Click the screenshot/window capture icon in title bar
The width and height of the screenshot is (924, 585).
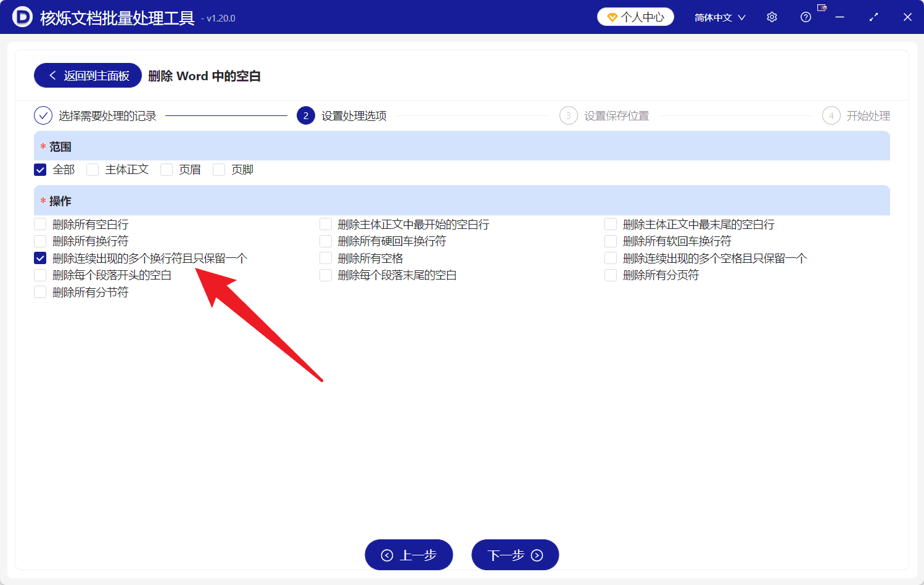tap(822, 7)
